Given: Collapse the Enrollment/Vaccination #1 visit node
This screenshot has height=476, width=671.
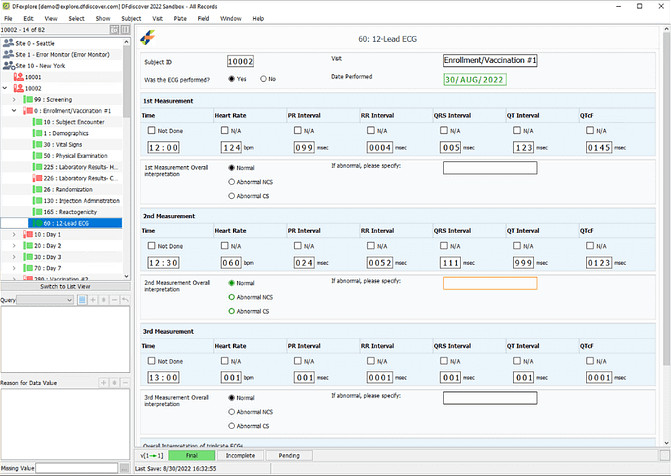Looking at the screenshot, I should click(14, 111).
